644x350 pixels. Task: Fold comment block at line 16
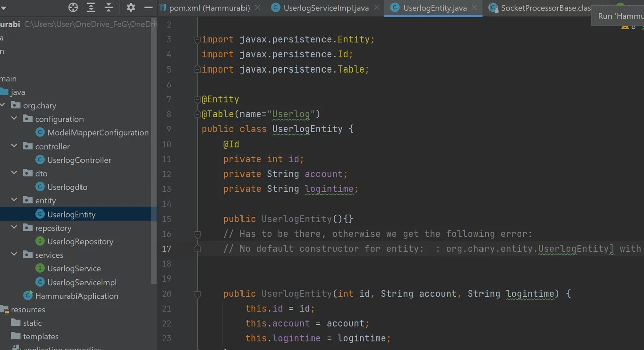(198, 234)
